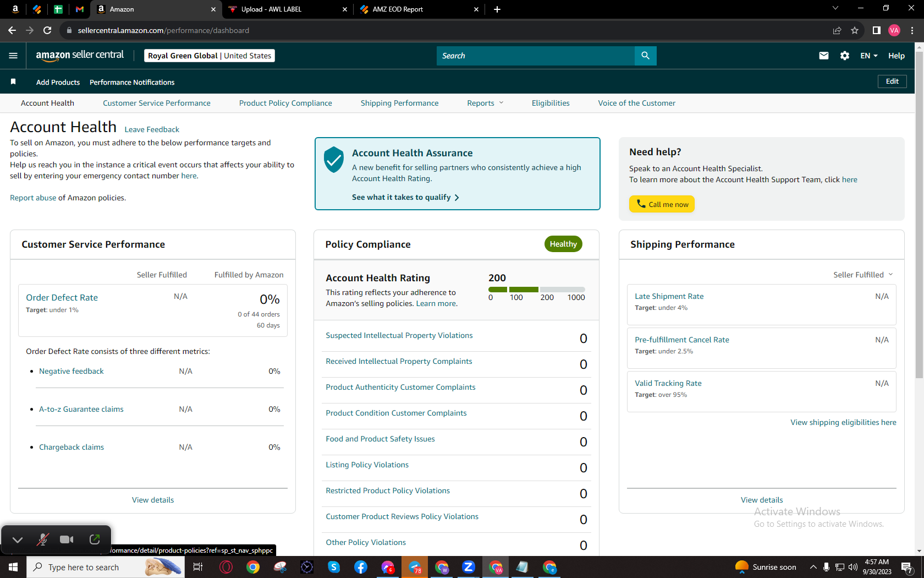Open the Windows Start menu
This screenshot has width=924, height=578.
pos(13,567)
